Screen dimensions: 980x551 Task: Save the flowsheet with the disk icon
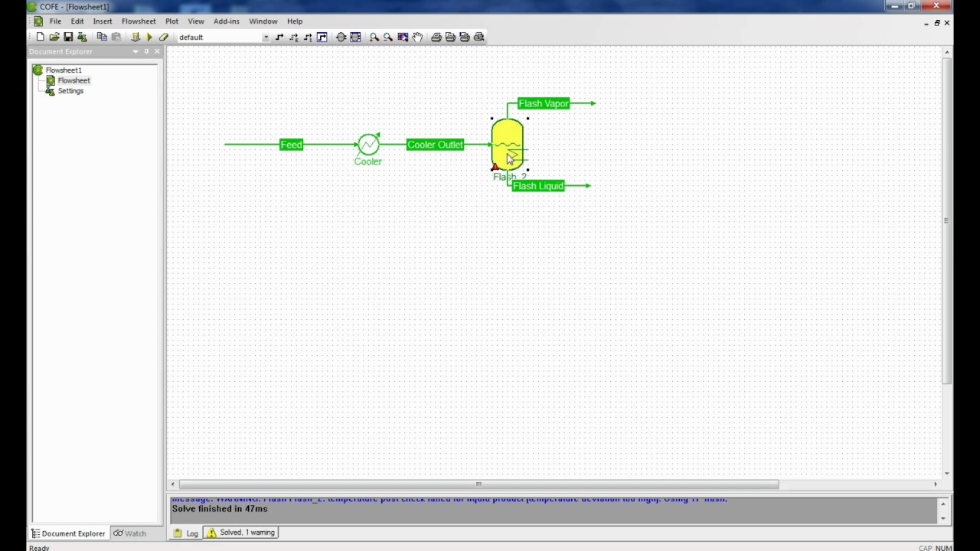68,37
